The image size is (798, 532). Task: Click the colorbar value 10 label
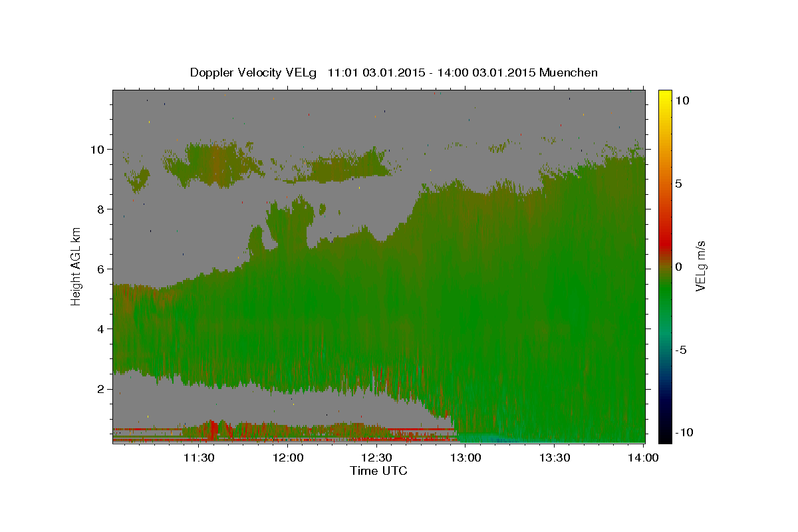pos(682,100)
